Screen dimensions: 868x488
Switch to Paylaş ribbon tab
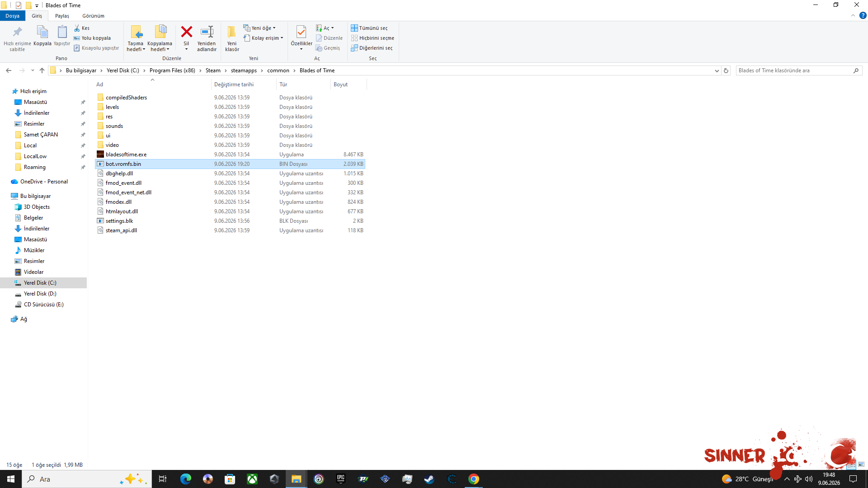click(x=62, y=16)
